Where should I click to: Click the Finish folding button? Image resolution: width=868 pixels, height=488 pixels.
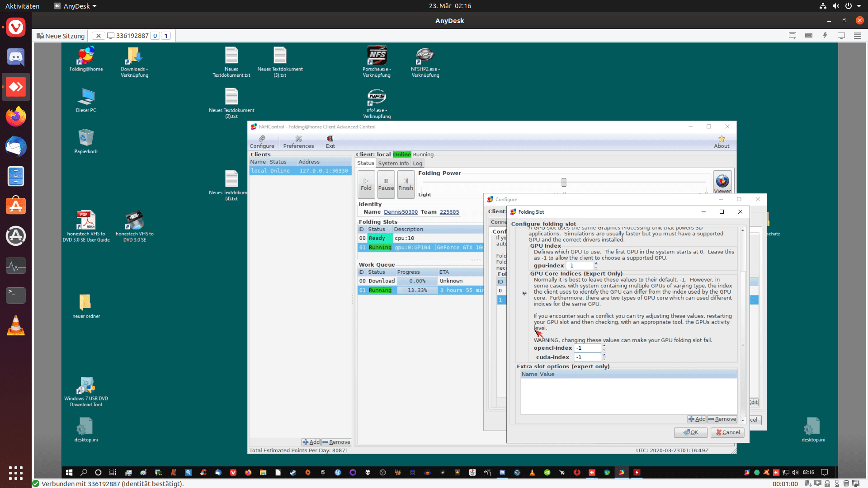coord(406,184)
